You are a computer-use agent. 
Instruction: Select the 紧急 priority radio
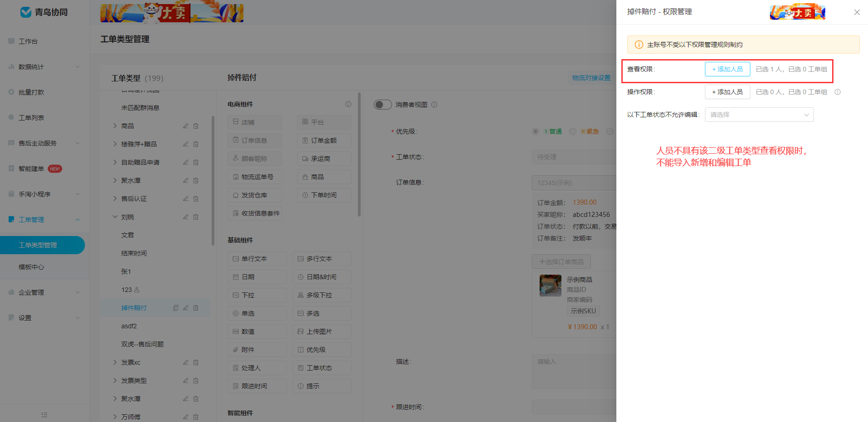[573, 131]
